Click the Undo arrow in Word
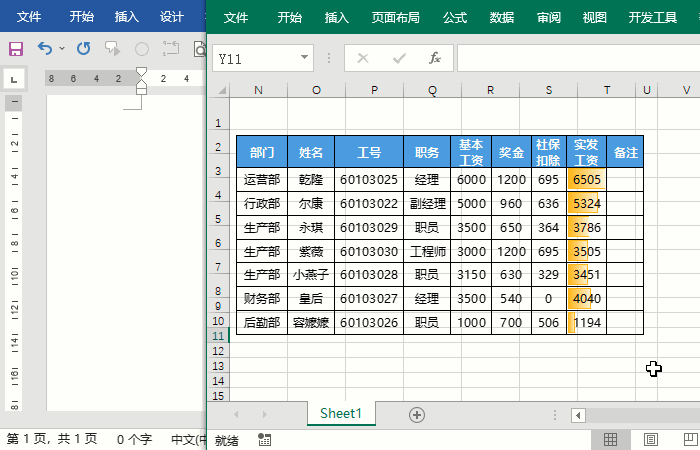Image resolution: width=700 pixels, height=450 pixels. pyautogui.click(x=45, y=48)
